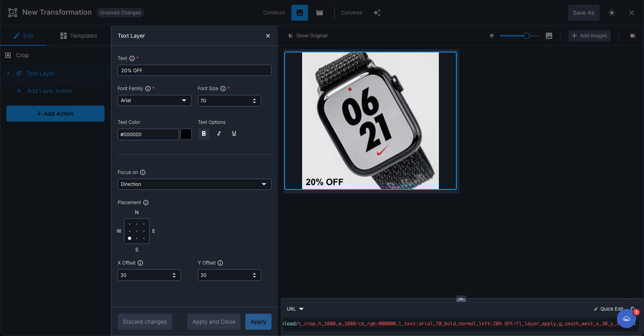Click Add Layer Action link
The width and height of the screenshot is (644, 336).
50,91
